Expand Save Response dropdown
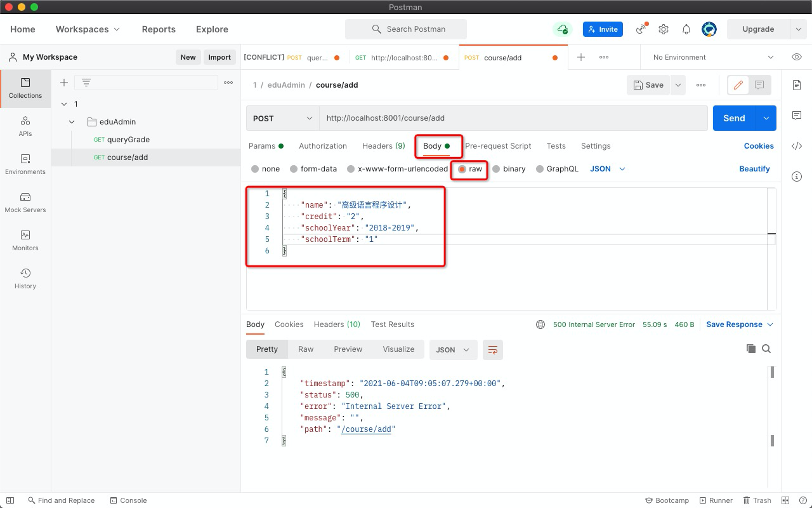The image size is (812, 508). tap(740, 324)
